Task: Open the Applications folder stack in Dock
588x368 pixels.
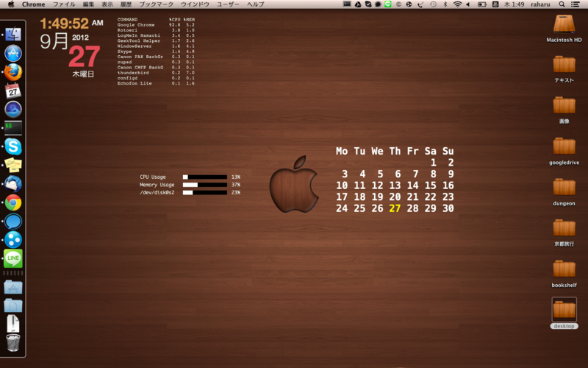Action: (x=12, y=287)
